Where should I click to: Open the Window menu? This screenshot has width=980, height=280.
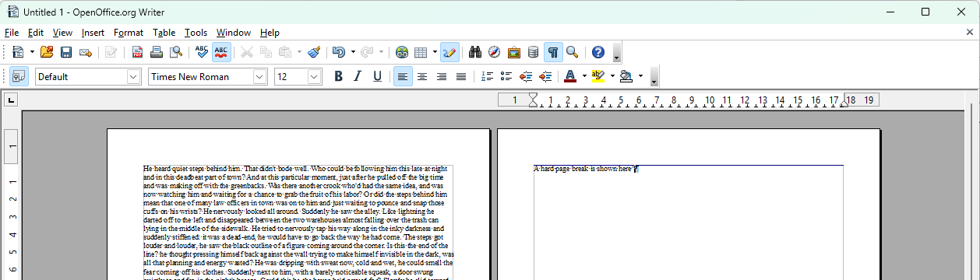(234, 33)
